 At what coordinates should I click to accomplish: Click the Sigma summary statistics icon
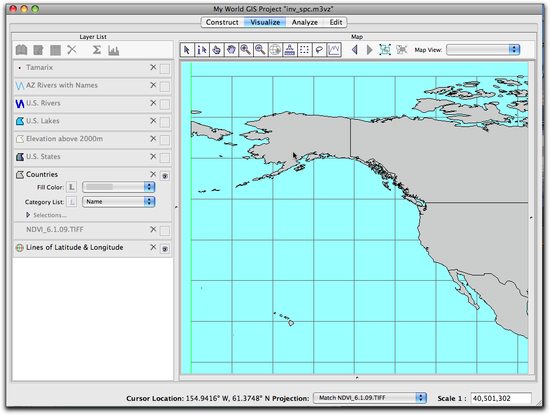tap(96, 50)
